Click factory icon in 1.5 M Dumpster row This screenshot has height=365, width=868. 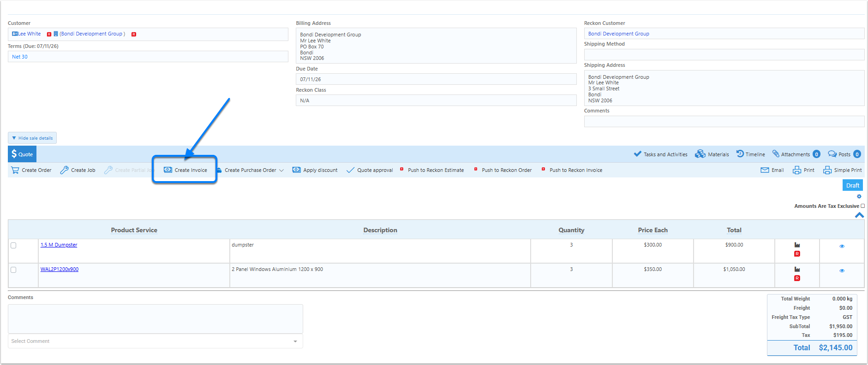tap(797, 245)
